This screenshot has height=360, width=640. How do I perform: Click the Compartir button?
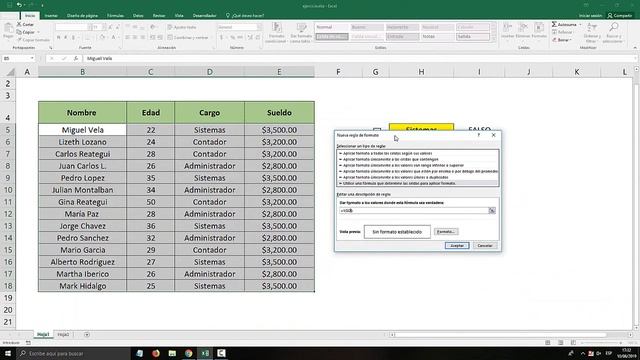coord(620,16)
